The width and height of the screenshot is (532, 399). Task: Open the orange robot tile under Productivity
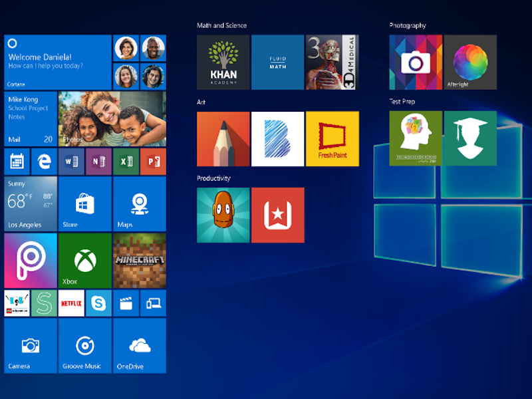point(223,215)
